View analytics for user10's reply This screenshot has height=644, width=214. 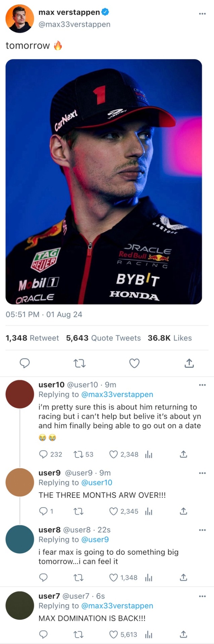pyautogui.click(x=148, y=454)
